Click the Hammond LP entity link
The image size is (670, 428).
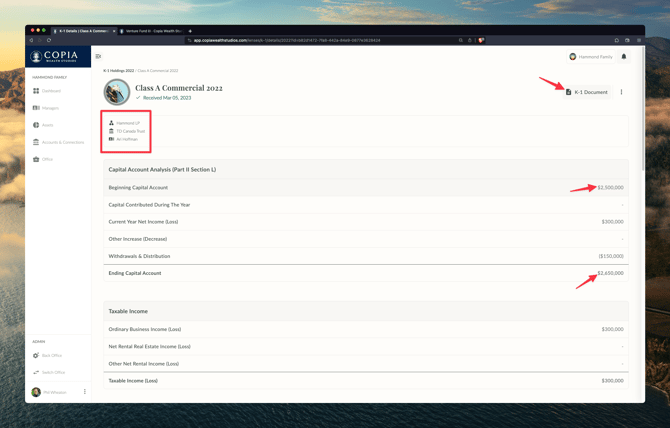point(127,123)
